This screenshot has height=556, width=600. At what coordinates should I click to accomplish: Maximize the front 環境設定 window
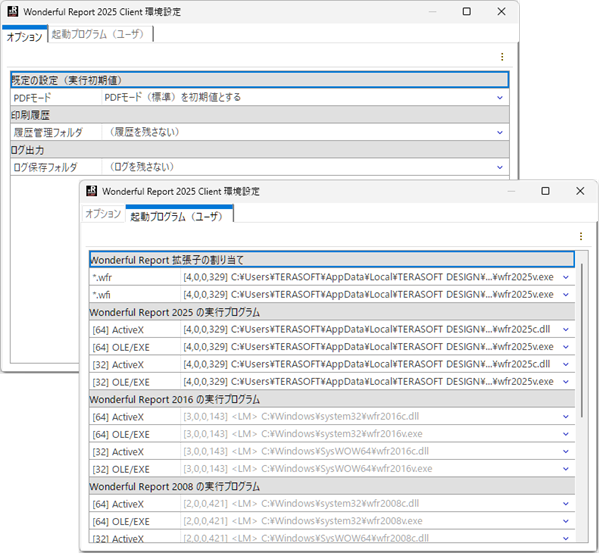[545, 191]
